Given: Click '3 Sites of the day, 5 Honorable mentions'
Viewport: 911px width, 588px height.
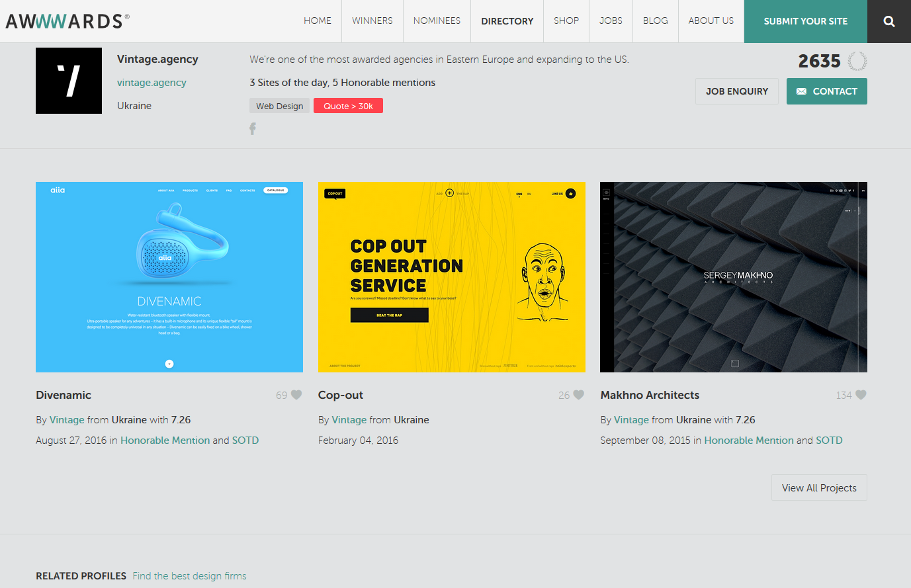Looking at the screenshot, I should [342, 83].
